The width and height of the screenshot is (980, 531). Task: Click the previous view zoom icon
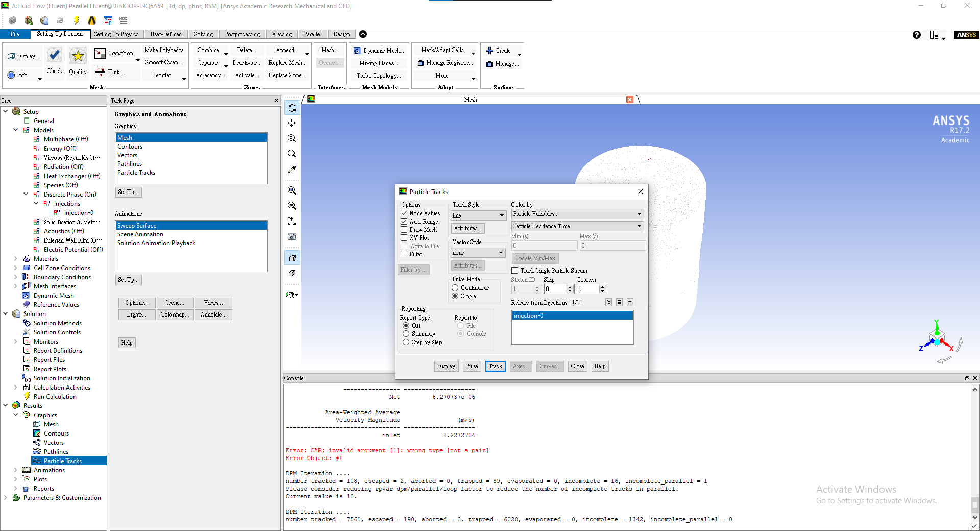[x=292, y=206]
